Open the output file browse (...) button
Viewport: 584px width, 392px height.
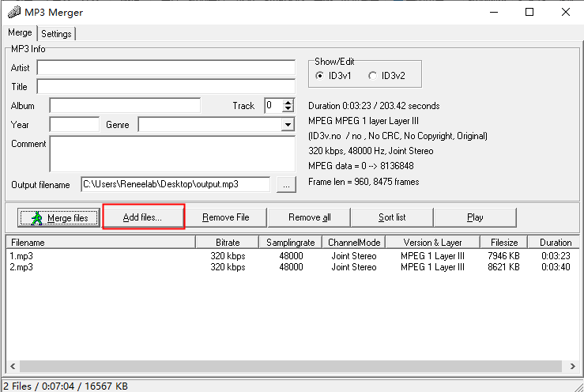pos(286,184)
